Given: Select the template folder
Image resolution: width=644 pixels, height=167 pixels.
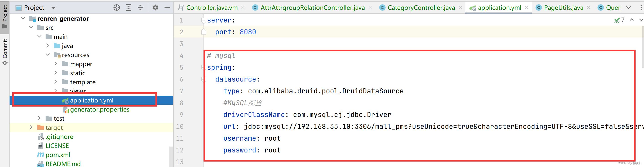Looking at the screenshot, I should 79,82.
